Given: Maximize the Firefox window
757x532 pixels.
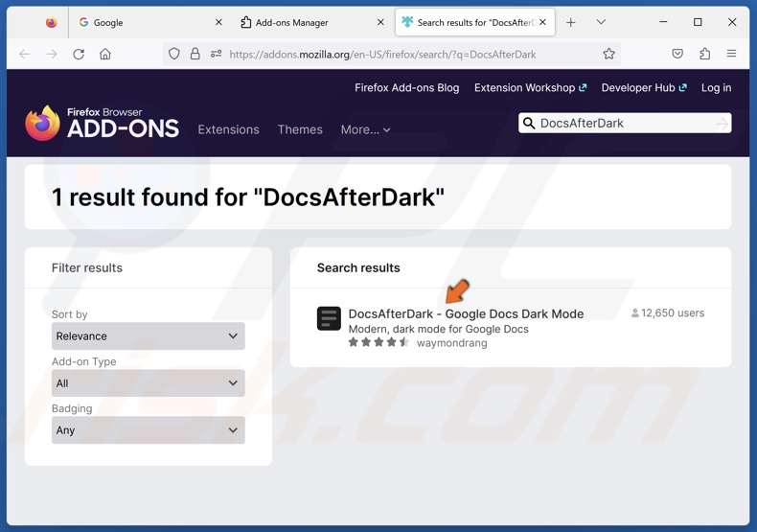Looking at the screenshot, I should (698, 22).
